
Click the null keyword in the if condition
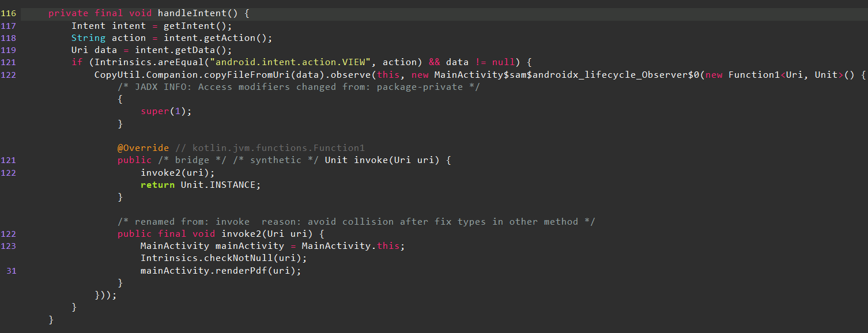pyautogui.click(x=503, y=62)
